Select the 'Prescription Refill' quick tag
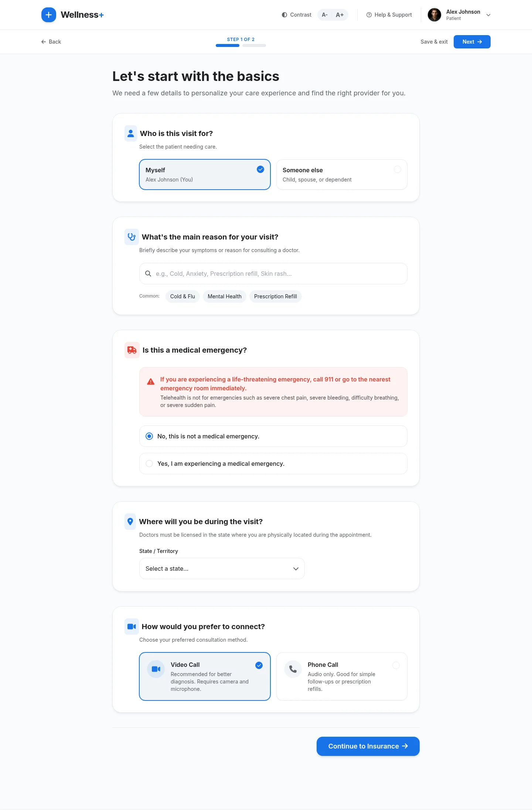The height and width of the screenshot is (811, 532). 275,296
